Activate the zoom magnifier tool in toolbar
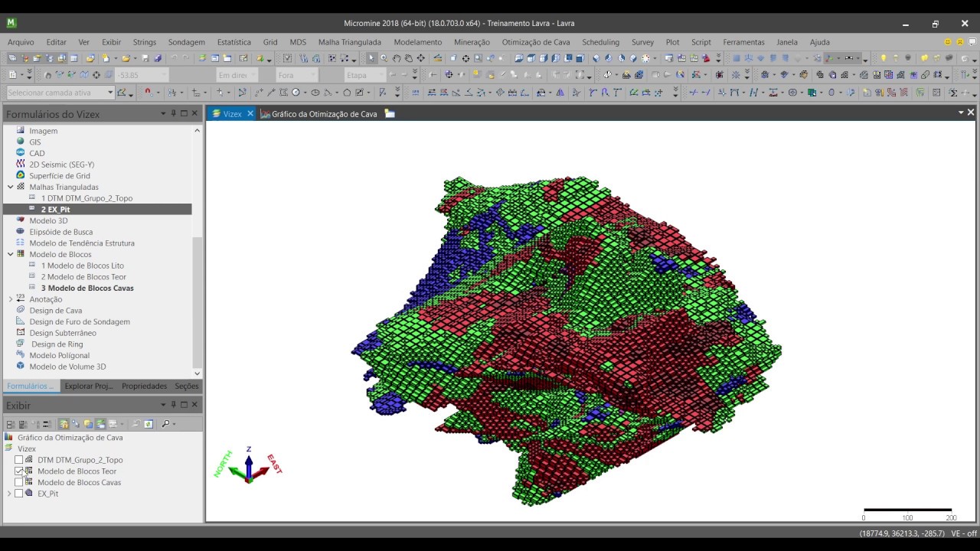This screenshot has width=980, height=551. coord(384,58)
